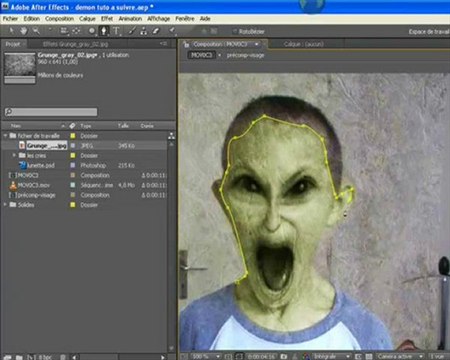
Task: Open the Affichage menu
Action: 159,19
